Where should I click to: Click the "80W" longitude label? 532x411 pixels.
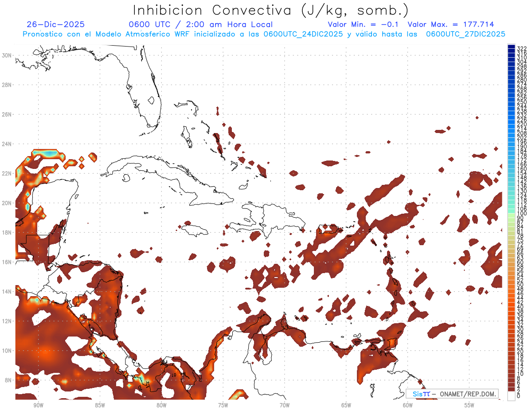click(161, 405)
